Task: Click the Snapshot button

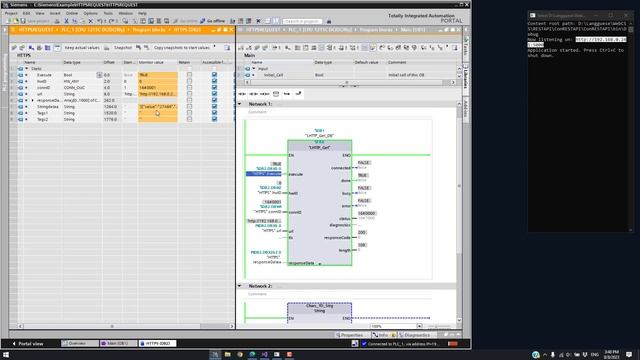Action: (x=123, y=48)
